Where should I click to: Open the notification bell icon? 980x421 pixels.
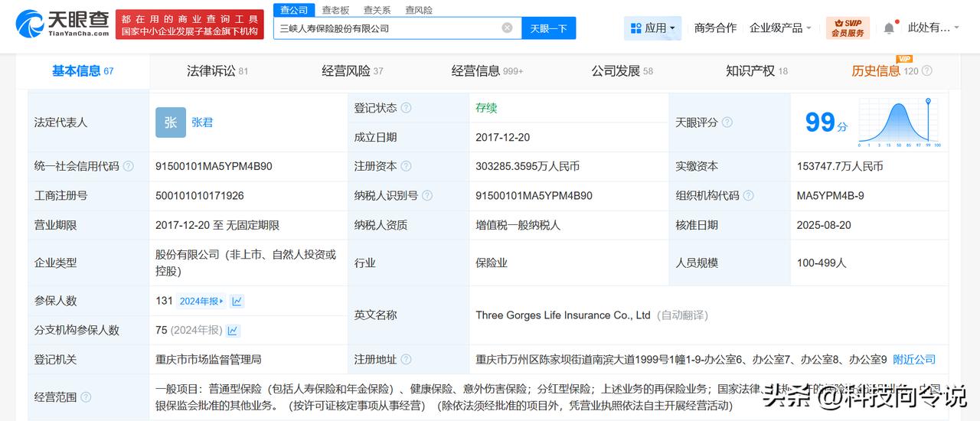point(889,28)
